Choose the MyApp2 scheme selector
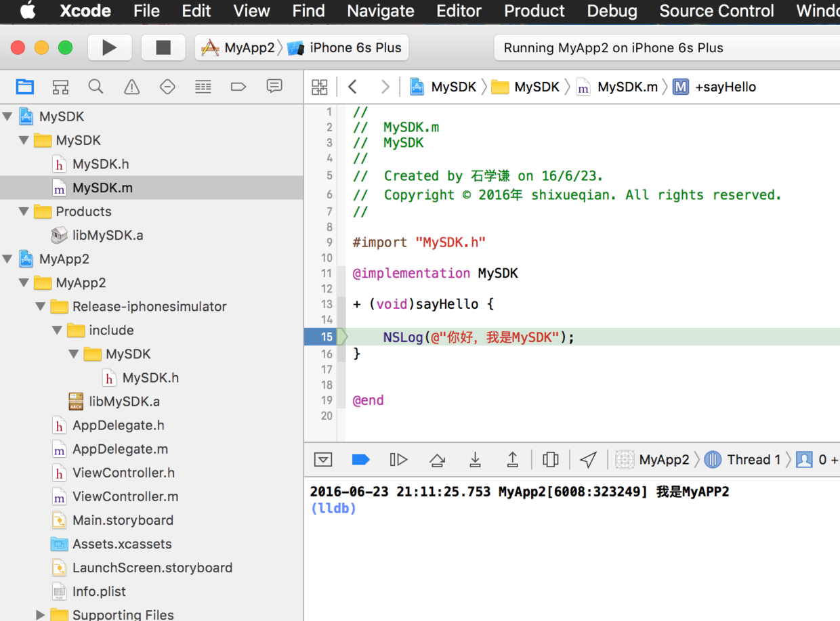The width and height of the screenshot is (840, 621). click(x=239, y=47)
